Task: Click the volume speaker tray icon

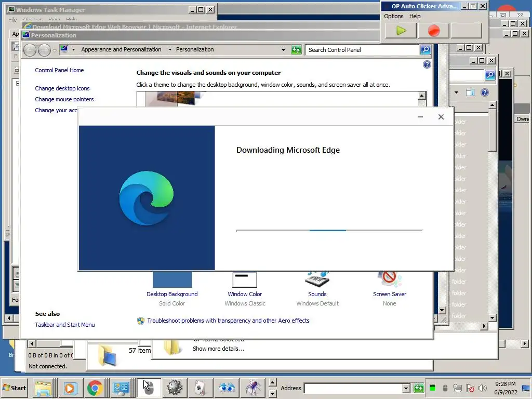Action: click(482, 388)
